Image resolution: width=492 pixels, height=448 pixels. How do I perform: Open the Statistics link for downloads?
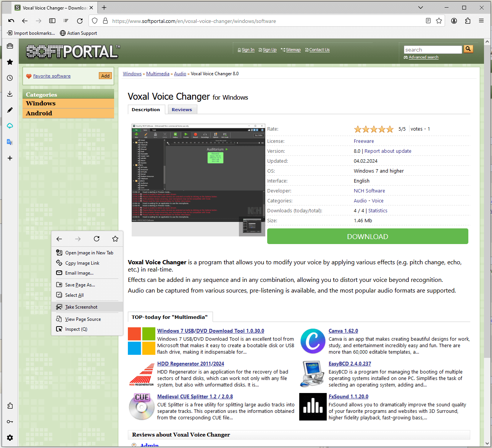point(378,211)
